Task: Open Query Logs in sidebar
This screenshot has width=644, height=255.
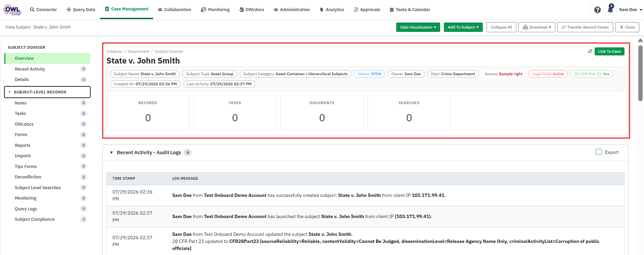Action: 47,209
